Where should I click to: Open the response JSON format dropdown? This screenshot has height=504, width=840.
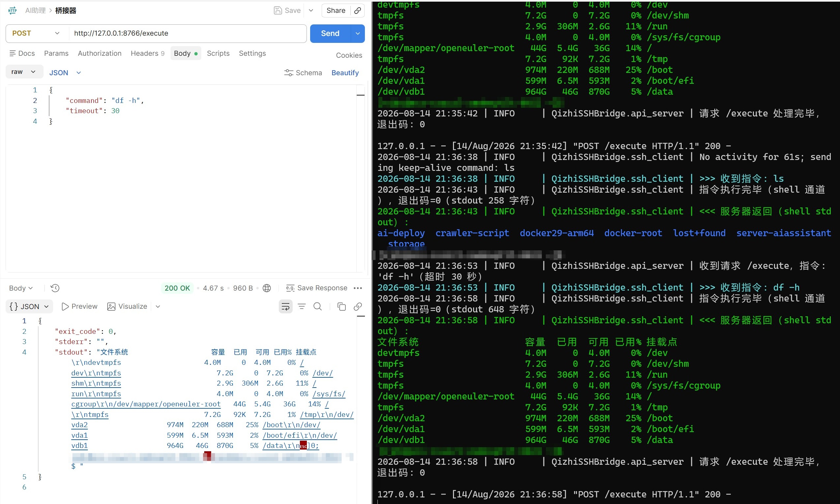tap(29, 306)
